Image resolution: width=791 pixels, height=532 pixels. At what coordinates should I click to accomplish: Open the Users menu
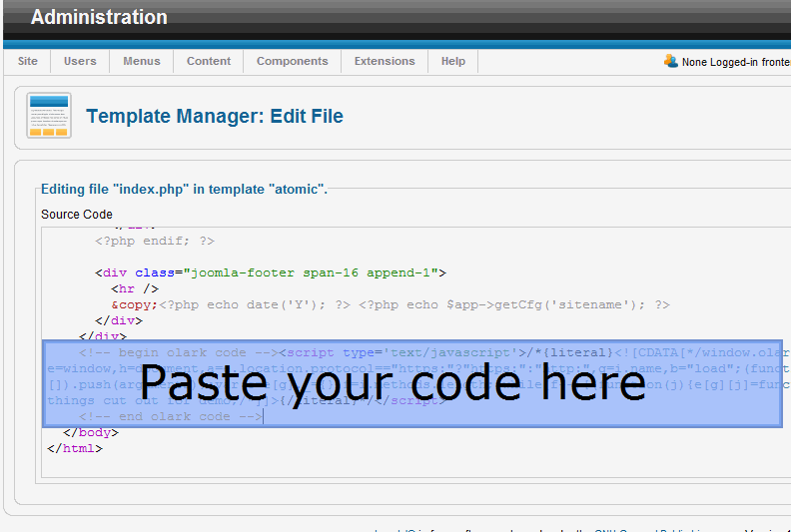tap(80, 61)
